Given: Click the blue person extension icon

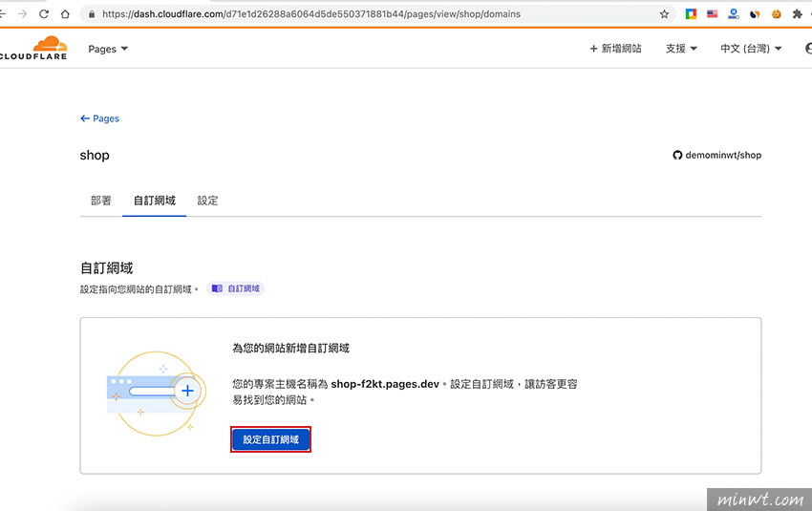Looking at the screenshot, I should 734,14.
